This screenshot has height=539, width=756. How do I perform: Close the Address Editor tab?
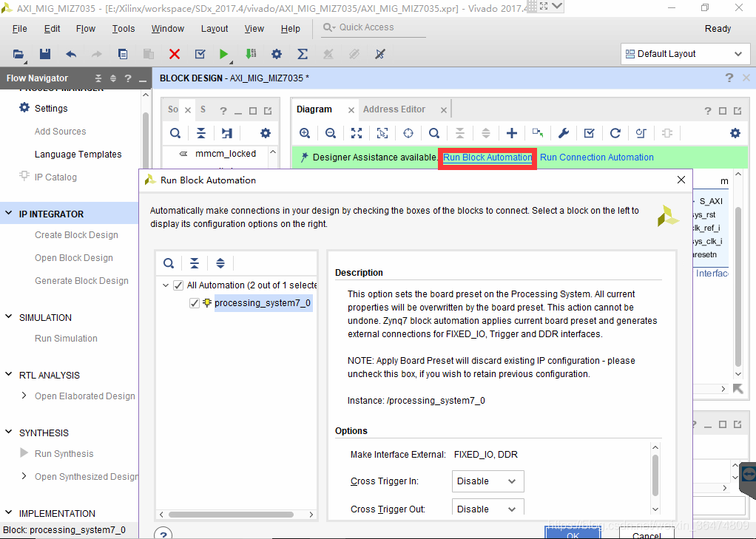[x=443, y=110]
